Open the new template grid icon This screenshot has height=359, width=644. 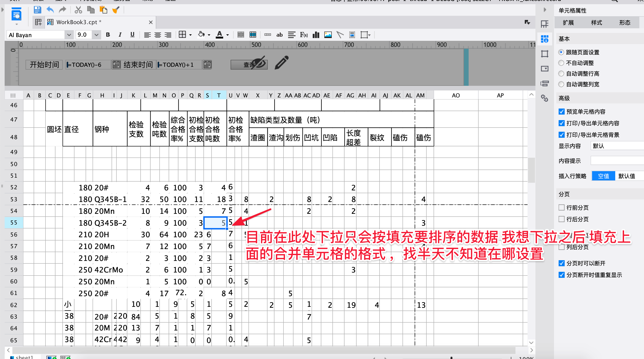[x=38, y=22]
